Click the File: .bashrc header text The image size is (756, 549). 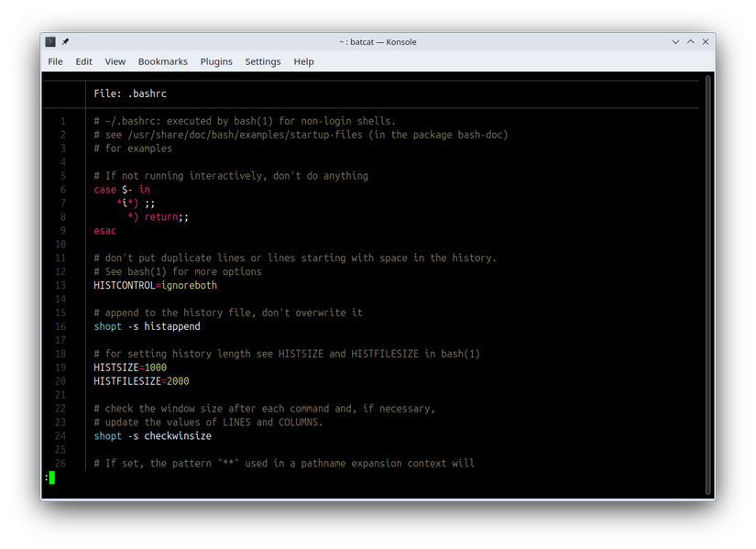[x=129, y=93]
